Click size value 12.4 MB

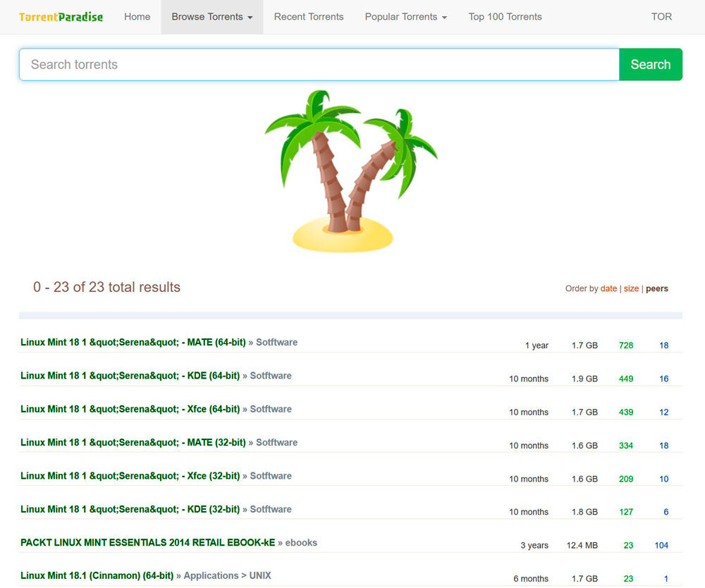[x=582, y=545]
